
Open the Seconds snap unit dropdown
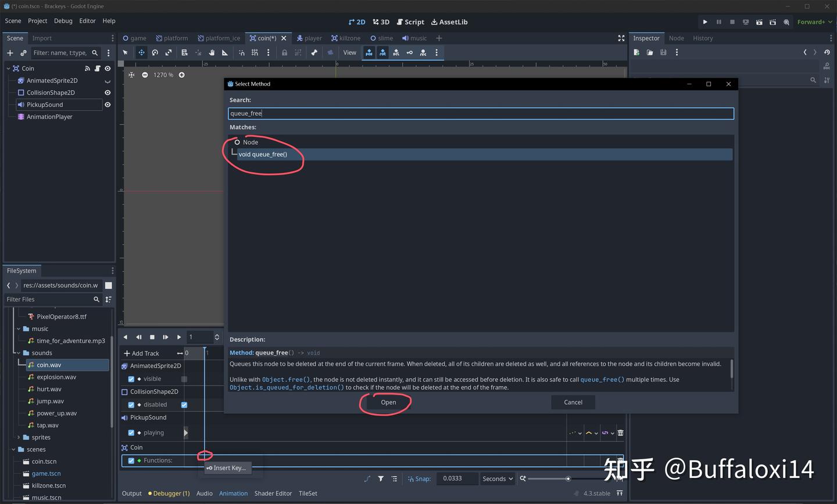click(x=497, y=478)
